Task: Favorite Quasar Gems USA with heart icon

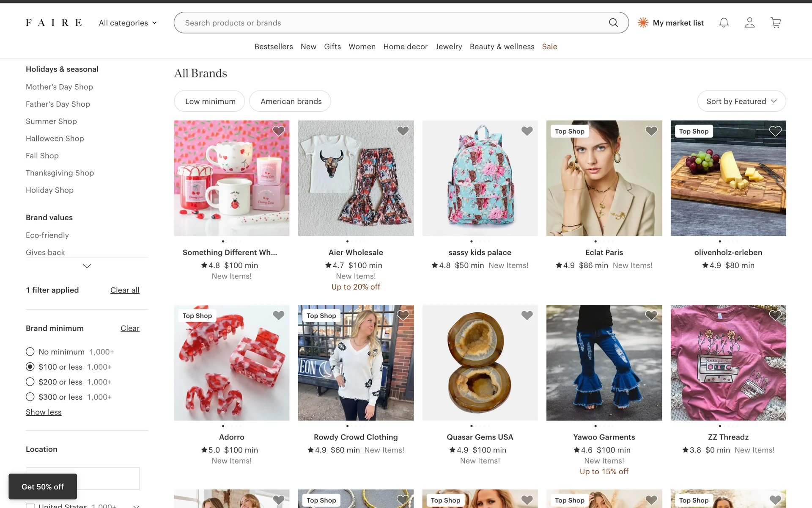Action: tap(527, 315)
